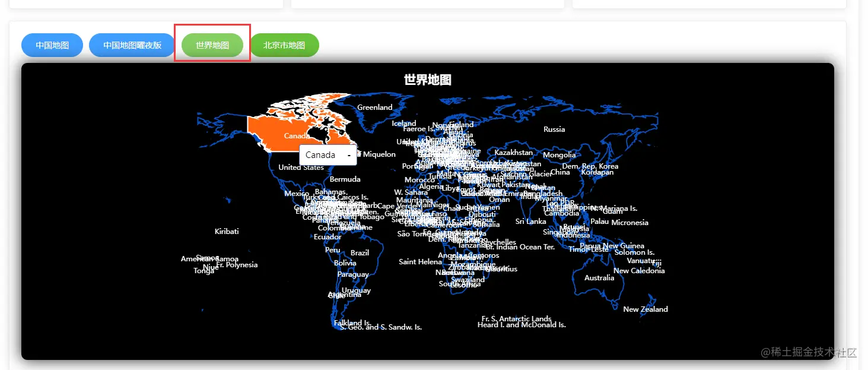Click the Mexico label
868x370 pixels.
point(297,194)
